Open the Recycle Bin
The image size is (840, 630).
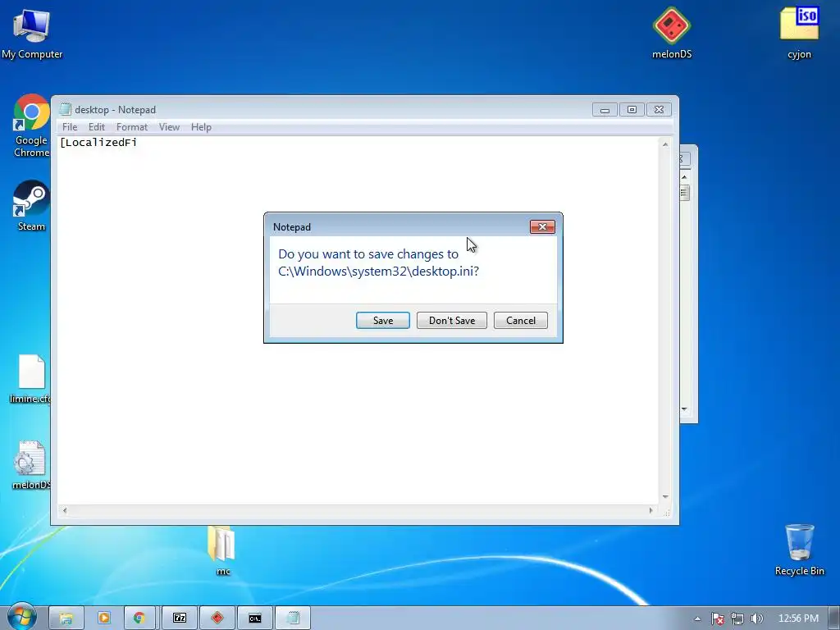pyautogui.click(x=799, y=550)
